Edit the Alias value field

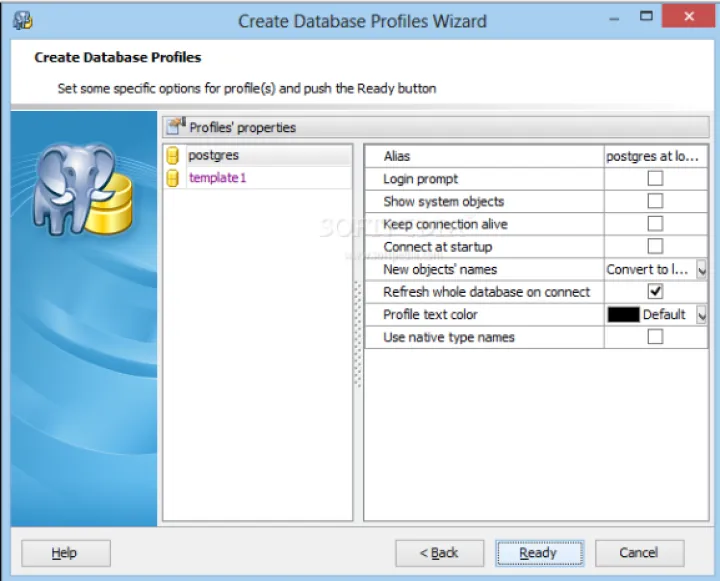[654, 156]
